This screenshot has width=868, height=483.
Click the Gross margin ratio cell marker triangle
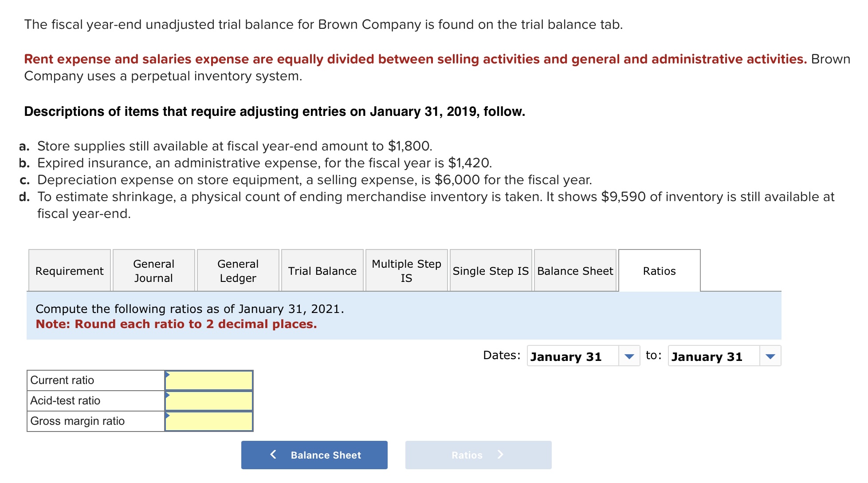(168, 416)
